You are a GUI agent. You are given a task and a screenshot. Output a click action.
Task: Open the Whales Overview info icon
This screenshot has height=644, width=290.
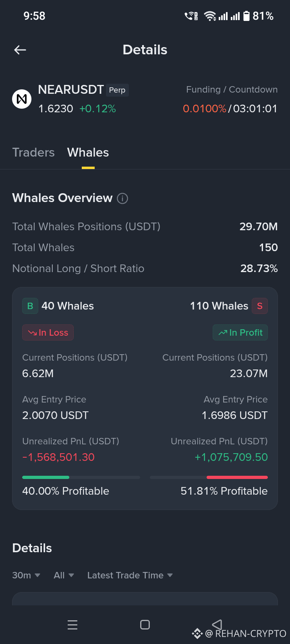coord(122,198)
